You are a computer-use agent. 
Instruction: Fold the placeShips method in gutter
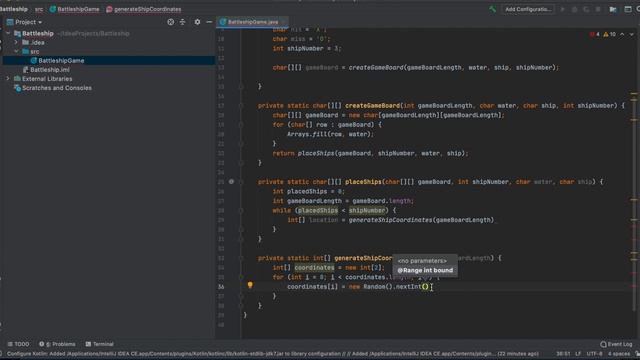[241, 182]
